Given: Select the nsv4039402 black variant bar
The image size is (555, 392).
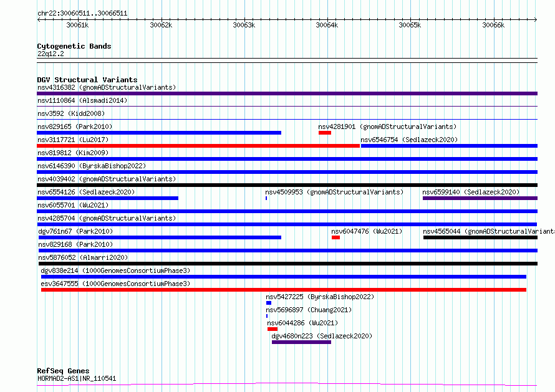Looking at the screenshot, I should tap(287, 185).
